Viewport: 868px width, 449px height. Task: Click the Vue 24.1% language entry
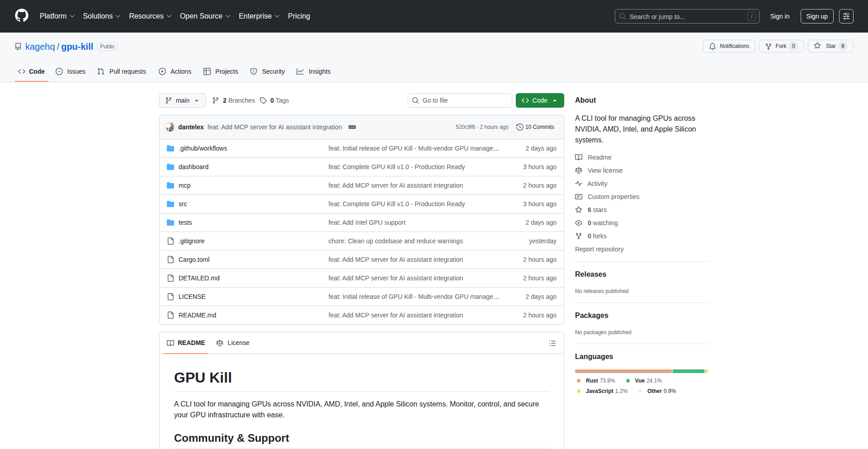644,381
